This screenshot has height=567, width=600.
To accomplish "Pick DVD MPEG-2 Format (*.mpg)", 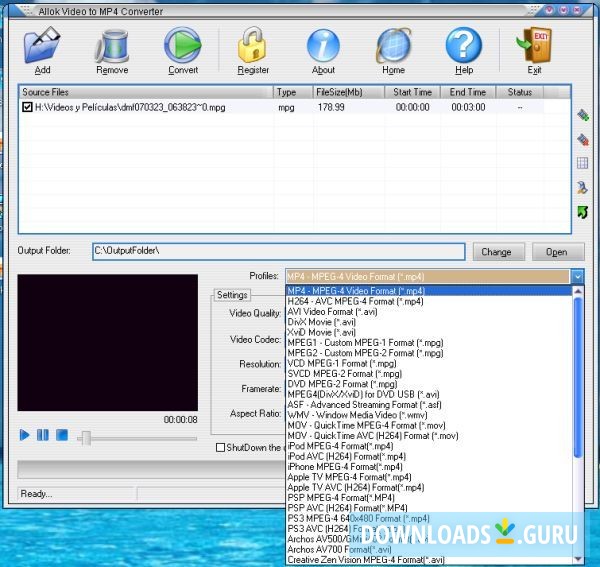I will [430, 384].
